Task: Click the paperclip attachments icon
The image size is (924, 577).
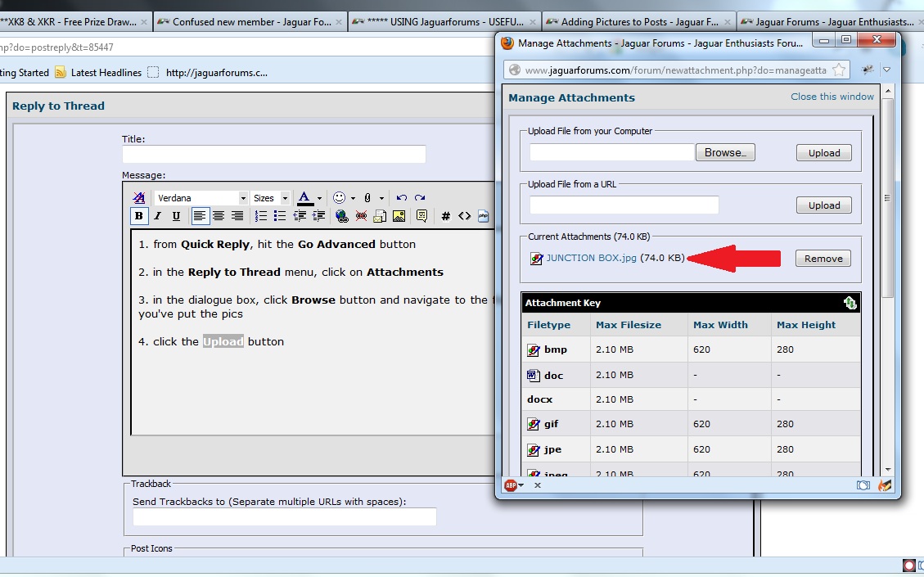Action: pyautogui.click(x=367, y=198)
